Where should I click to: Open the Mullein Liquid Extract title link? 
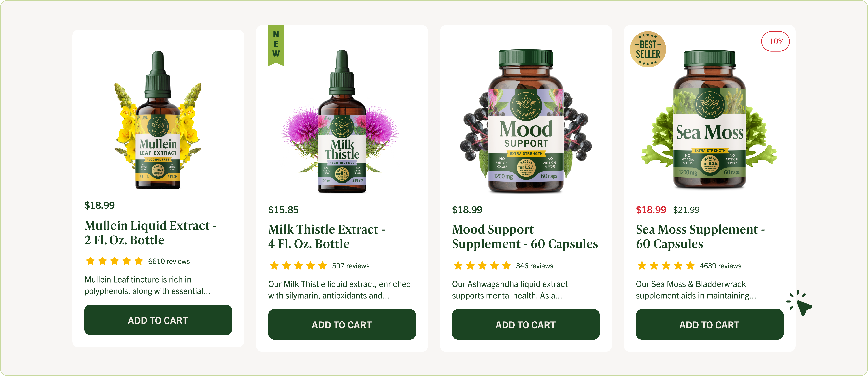(x=150, y=233)
